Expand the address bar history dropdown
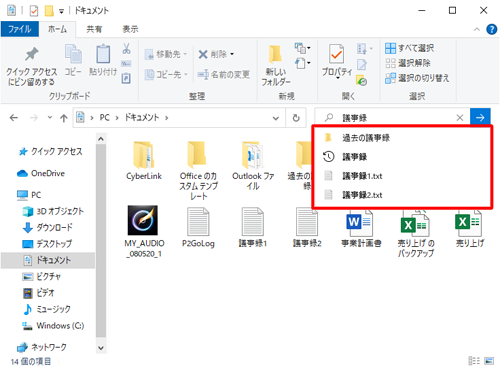 276,118
